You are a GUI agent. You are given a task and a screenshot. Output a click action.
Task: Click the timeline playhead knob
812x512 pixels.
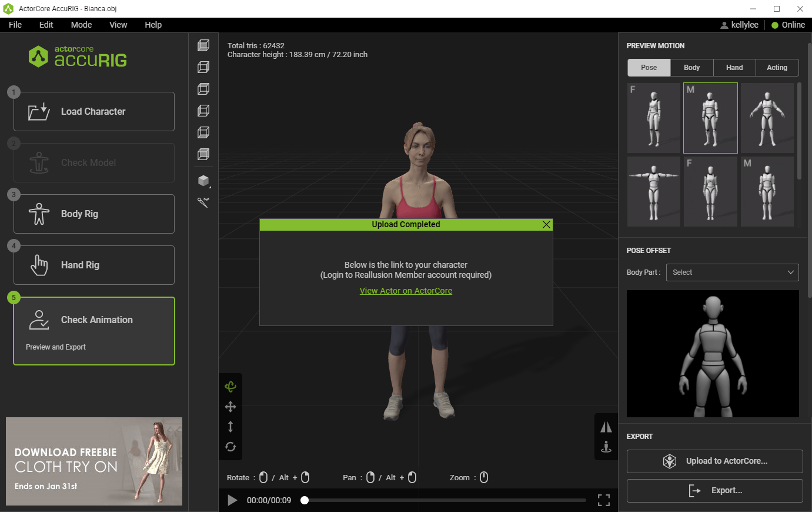305,500
